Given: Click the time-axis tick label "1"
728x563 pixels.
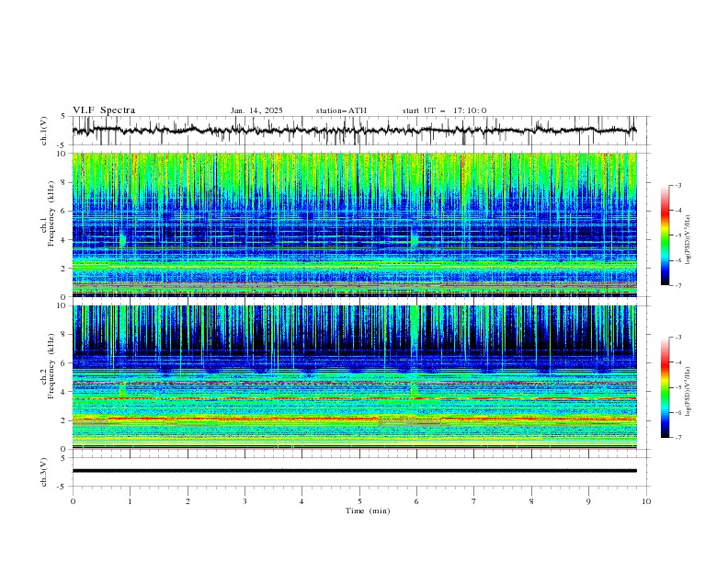Looking at the screenshot, I should [131, 501].
